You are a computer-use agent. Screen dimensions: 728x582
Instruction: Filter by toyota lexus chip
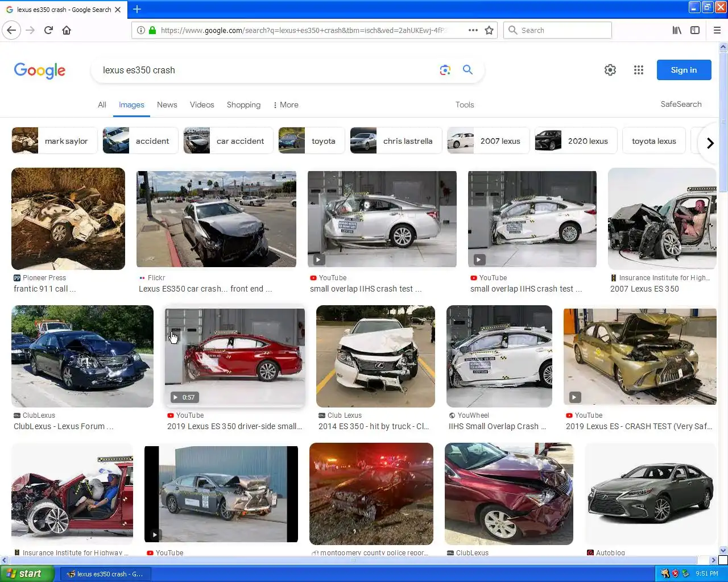pos(654,141)
